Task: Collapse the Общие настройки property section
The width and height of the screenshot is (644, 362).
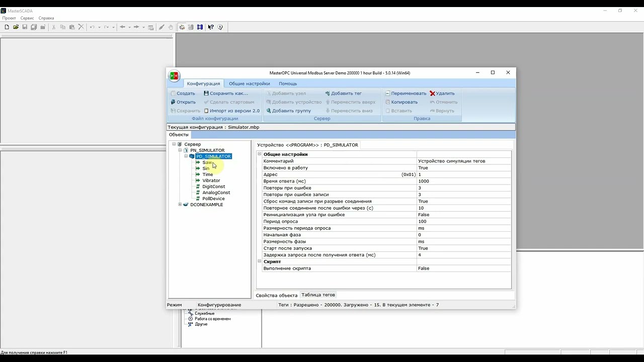Action: pyautogui.click(x=260, y=154)
